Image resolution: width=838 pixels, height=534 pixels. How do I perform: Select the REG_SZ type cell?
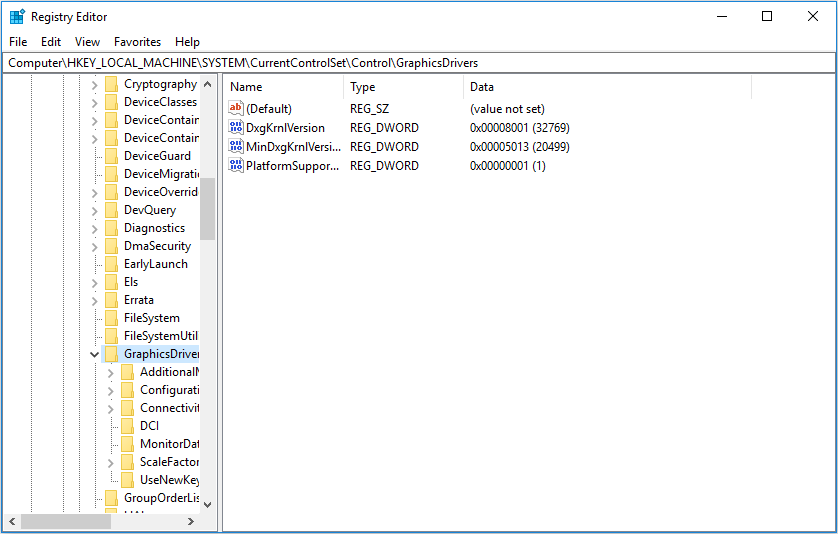pyautogui.click(x=369, y=109)
